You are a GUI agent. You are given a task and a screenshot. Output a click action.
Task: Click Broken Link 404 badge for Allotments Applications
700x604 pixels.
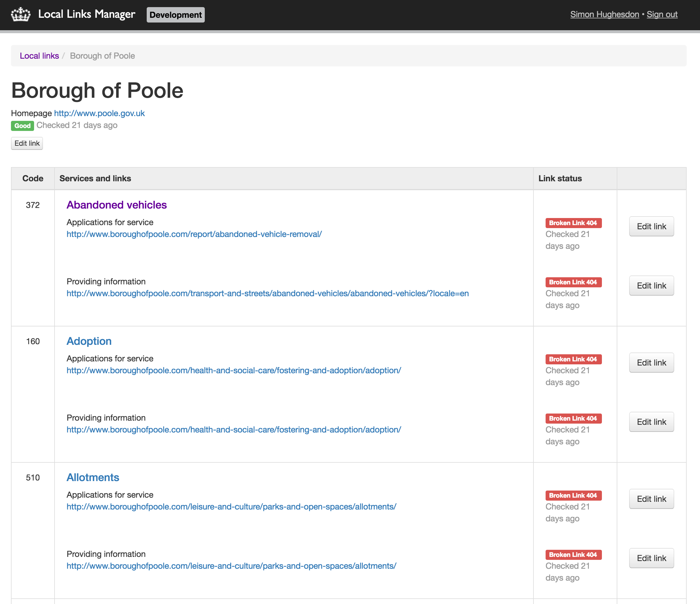click(573, 495)
